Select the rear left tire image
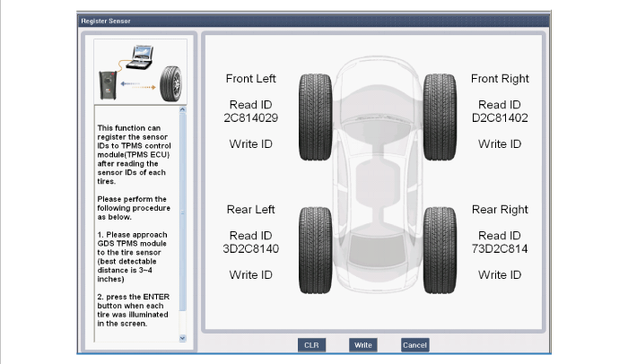628x364 pixels. (x=316, y=250)
